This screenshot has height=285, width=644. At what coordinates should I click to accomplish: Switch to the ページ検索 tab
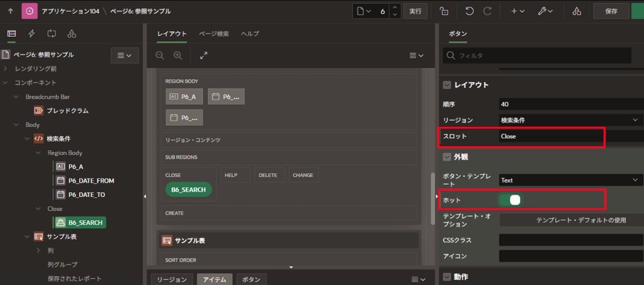(x=214, y=34)
